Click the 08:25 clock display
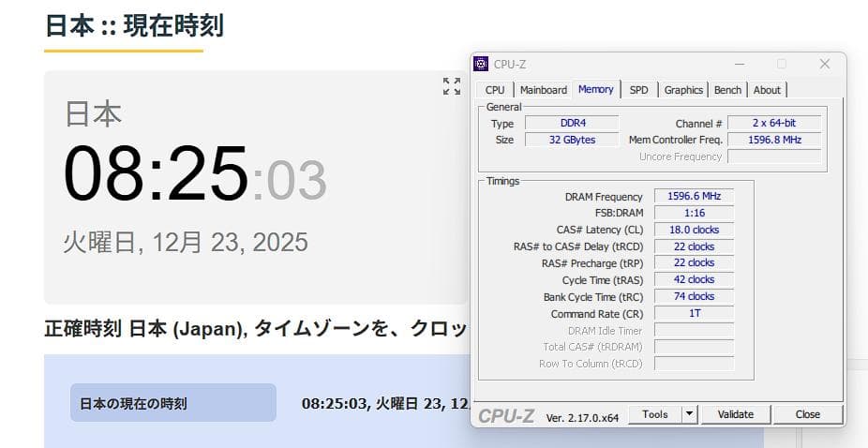The width and height of the screenshot is (868, 448). [157, 174]
